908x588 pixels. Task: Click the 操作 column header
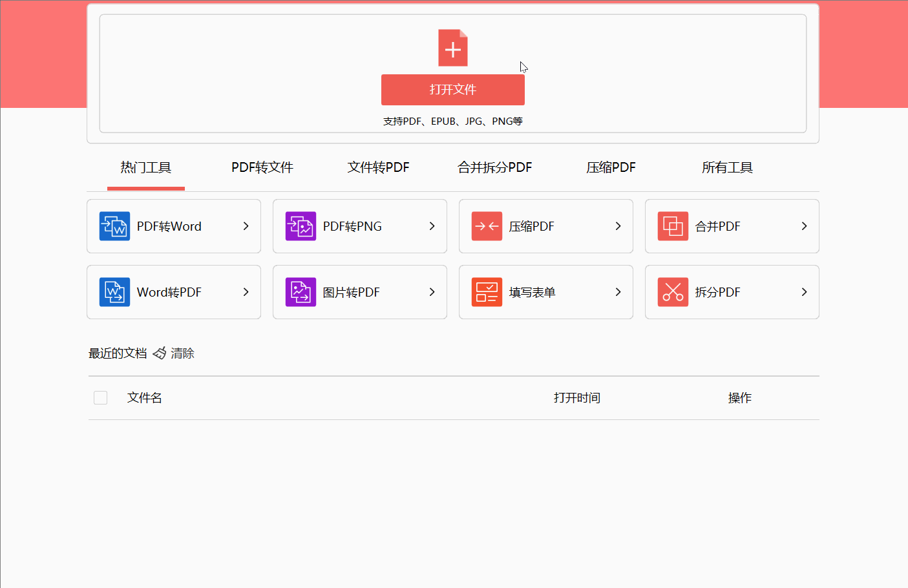(740, 398)
